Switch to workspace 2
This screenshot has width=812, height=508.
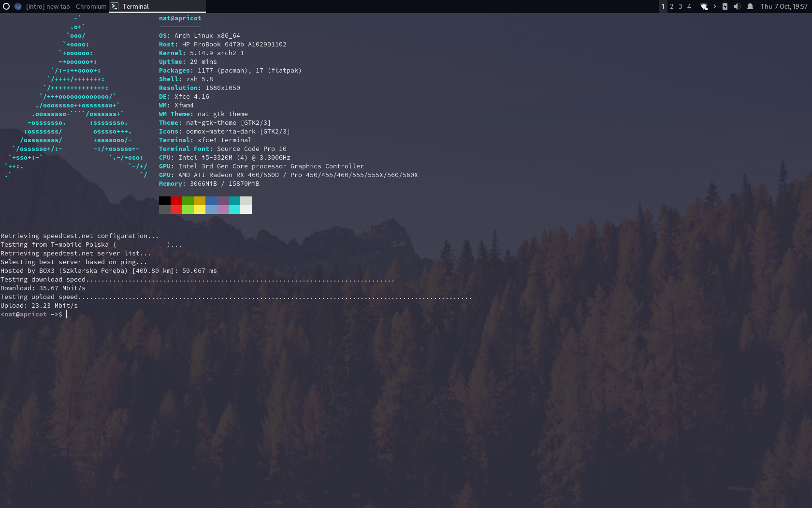pyautogui.click(x=671, y=6)
